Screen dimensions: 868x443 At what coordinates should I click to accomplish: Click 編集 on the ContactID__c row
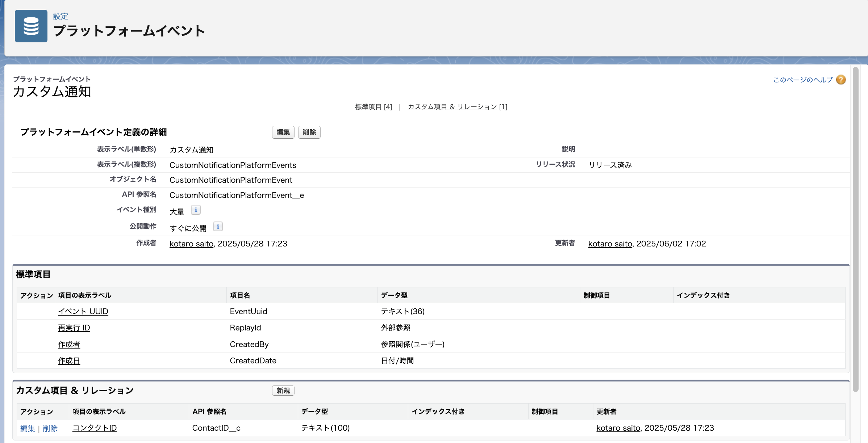pyautogui.click(x=28, y=428)
